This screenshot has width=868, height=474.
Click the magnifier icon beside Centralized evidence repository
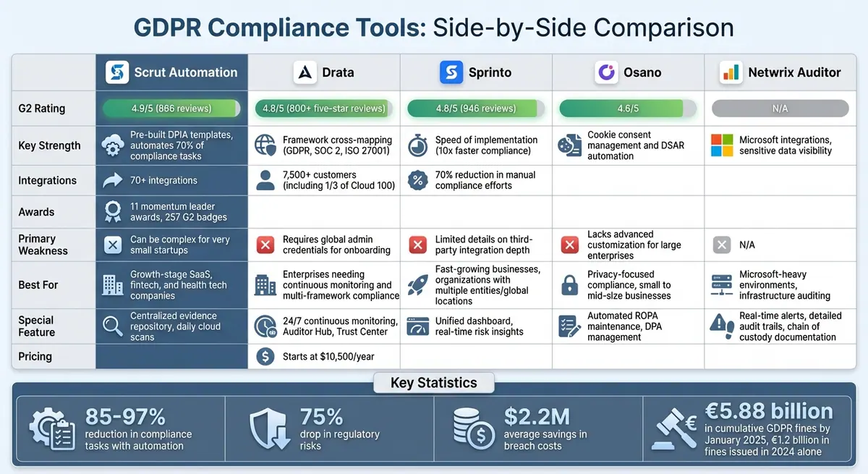coord(113,326)
